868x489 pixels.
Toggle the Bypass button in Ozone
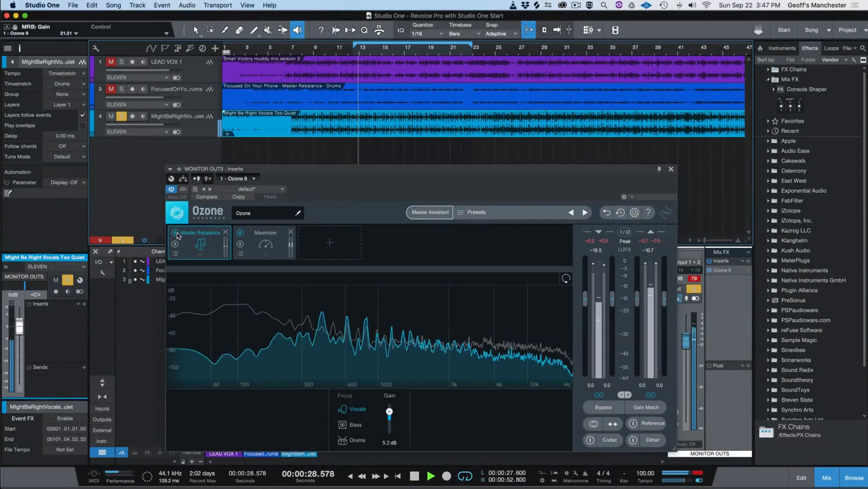click(603, 407)
